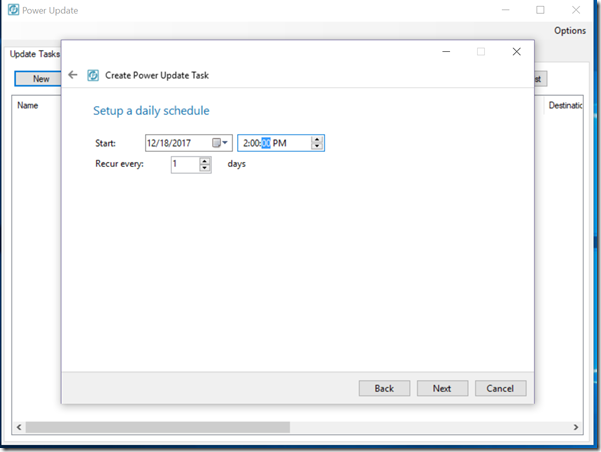The width and height of the screenshot is (601, 452).
Task: Click the Next button
Action: (x=442, y=388)
